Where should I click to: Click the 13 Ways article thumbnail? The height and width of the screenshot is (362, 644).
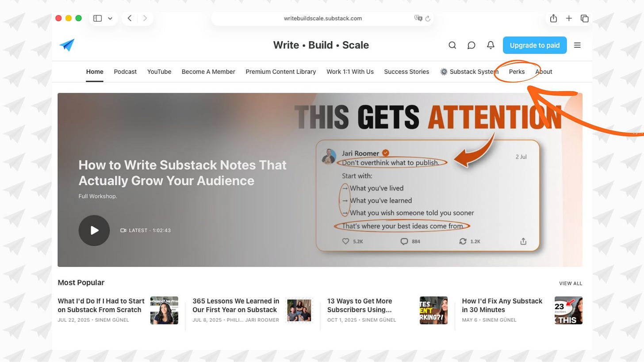coord(433,310)
